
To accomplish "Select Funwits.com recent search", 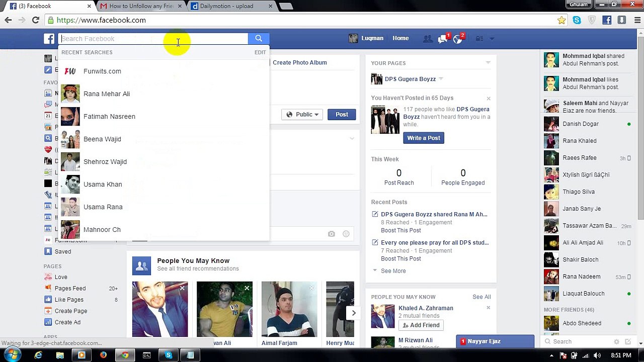I will pyautogui.click(x=164, y=71).
